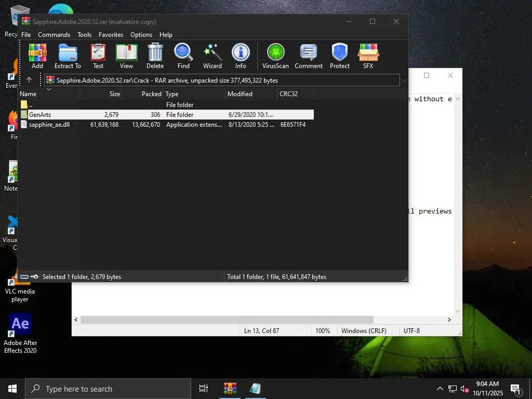Start VirusScan on the archive

pyautogui.click(x=275, y=56)
